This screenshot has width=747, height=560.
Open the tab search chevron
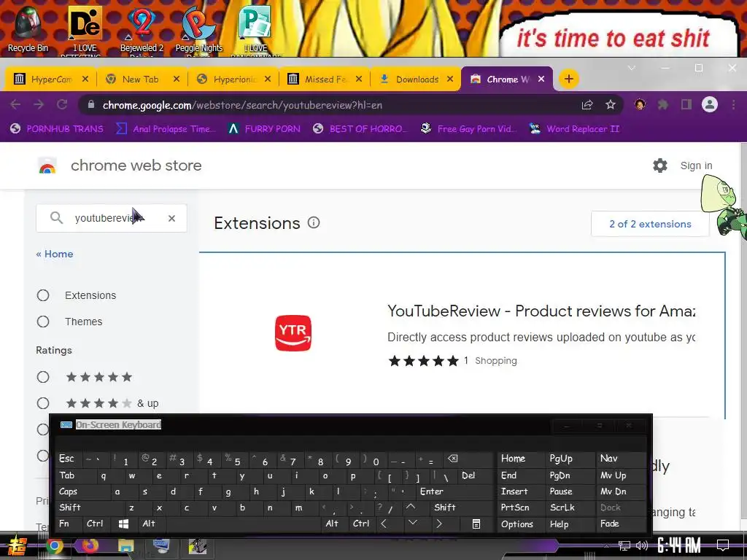pyautogui.click(x=632, y=68)
